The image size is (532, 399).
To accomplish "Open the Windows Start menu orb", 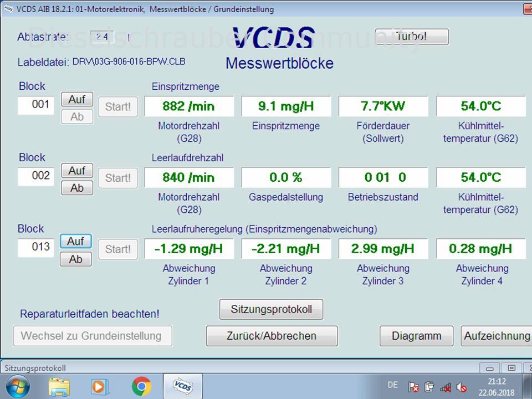I will [18, 387].
